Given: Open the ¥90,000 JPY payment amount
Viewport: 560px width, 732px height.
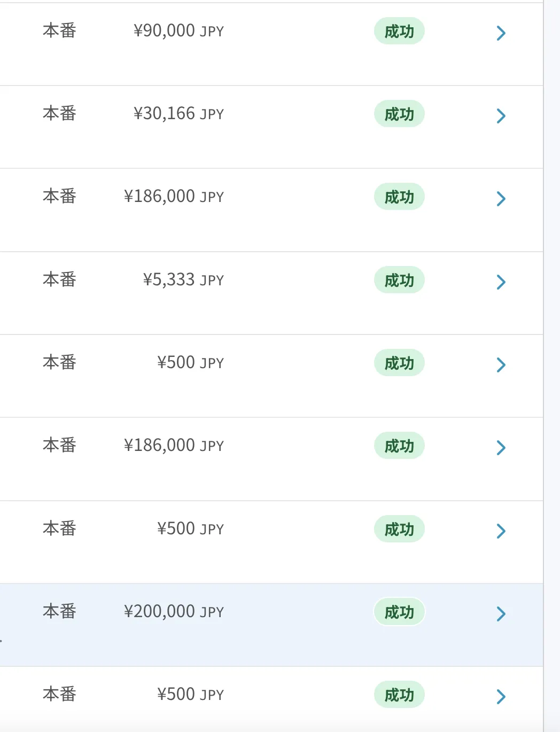Looking at the screenshot, I should pyautogui.click(x=178, y=31).
